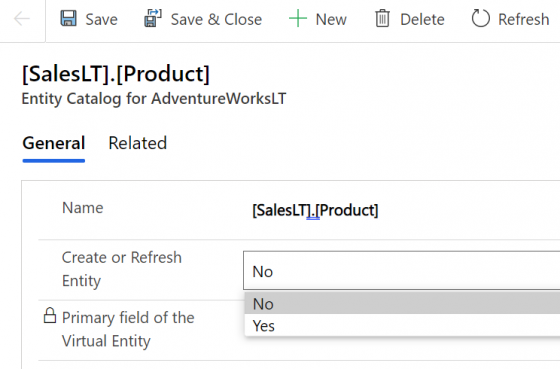This screenshot has width=560, height=369.
Task: Click the Refresh command label
Action: (x=524, y=19)
